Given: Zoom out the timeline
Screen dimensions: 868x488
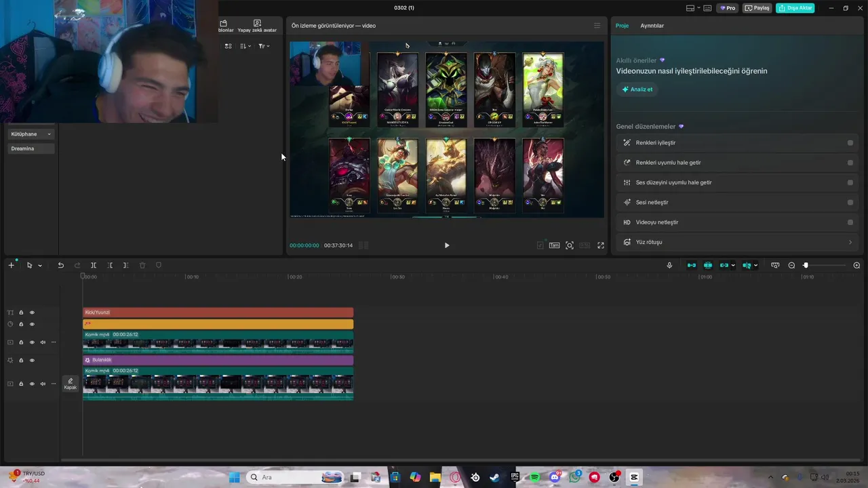Looking at the screenshot, I should [x=791, y=265].
